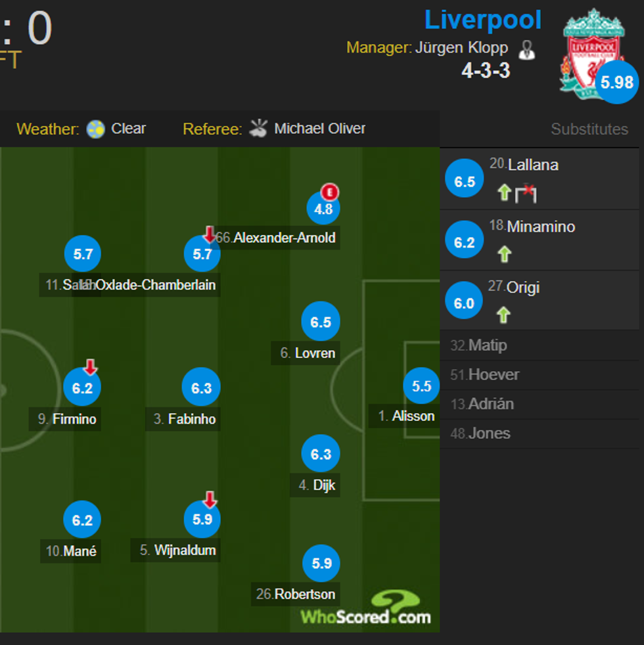Click Firmino's red substituted-off arrow
The image size is (644, 645).
click(91, 367)
